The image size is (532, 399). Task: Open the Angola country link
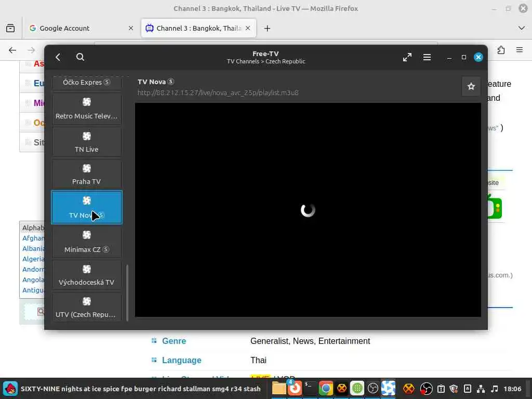[x=33, y=280]
